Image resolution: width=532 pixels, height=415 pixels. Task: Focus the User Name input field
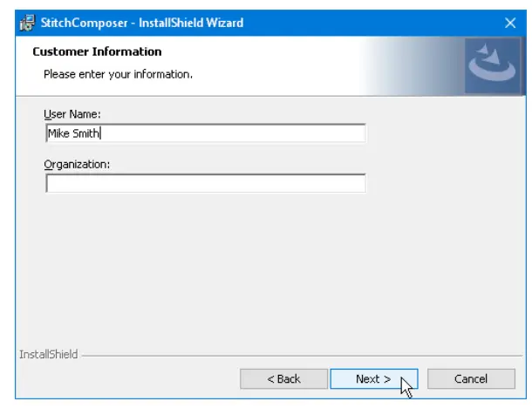tap(206, 133)
